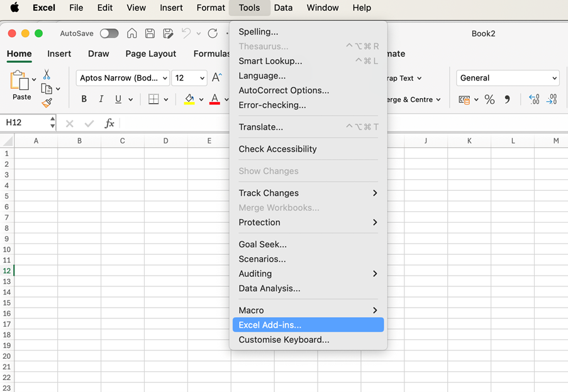This screenshot has height=392, width=568.
Task: Toggle Bold formatting
Action: coord(84,99)
